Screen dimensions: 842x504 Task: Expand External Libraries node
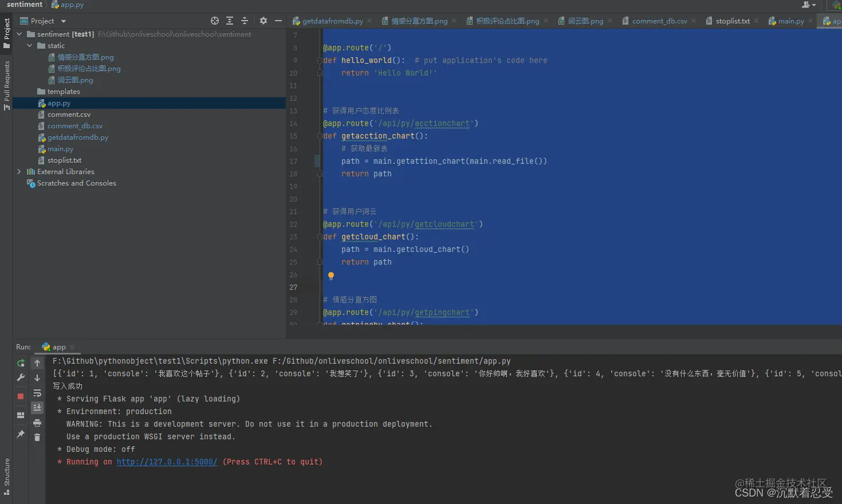tap(19, 172)
